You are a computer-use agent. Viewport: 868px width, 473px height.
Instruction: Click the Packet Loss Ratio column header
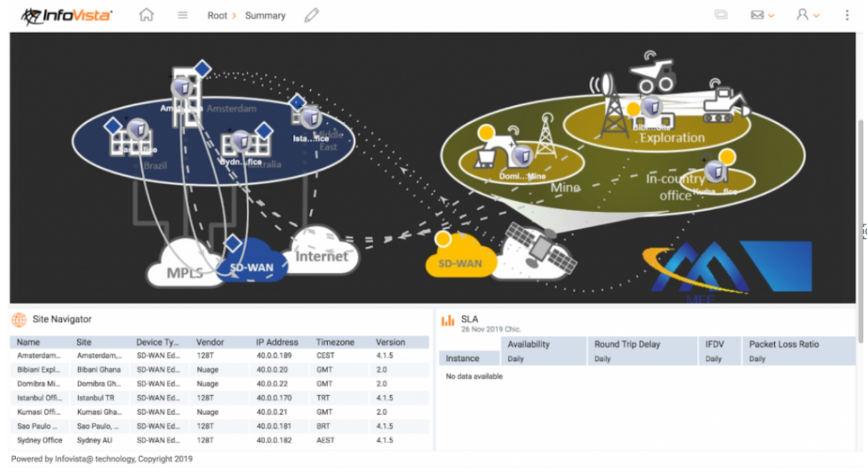tap(784, 344)
